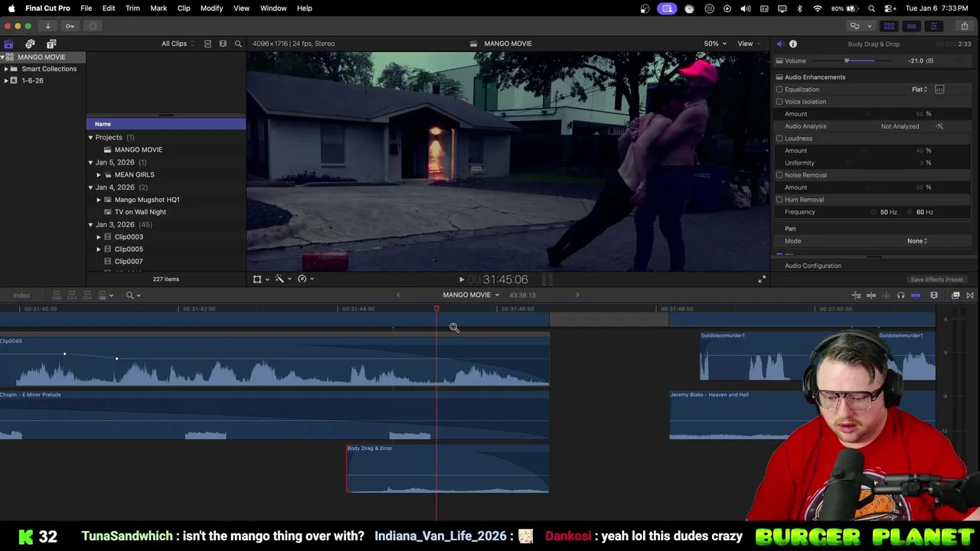Enter fullscreen viewer mode
This screenshot has height=551, width=980.
pos(762,279)
